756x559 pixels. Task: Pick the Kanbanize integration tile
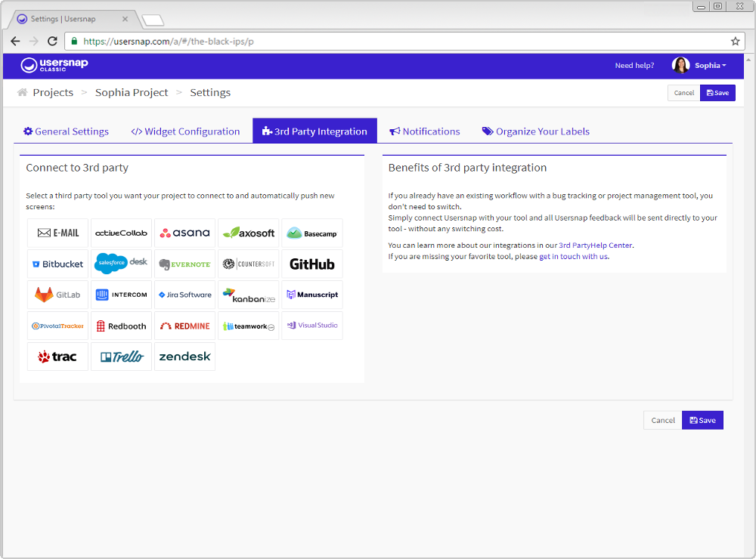pyautogui.click(x=249, y=295)
